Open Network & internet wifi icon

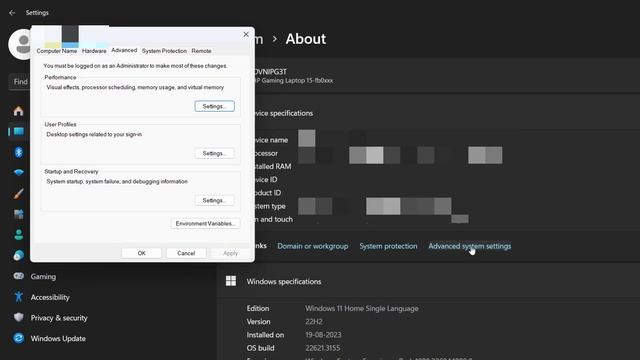18,173
